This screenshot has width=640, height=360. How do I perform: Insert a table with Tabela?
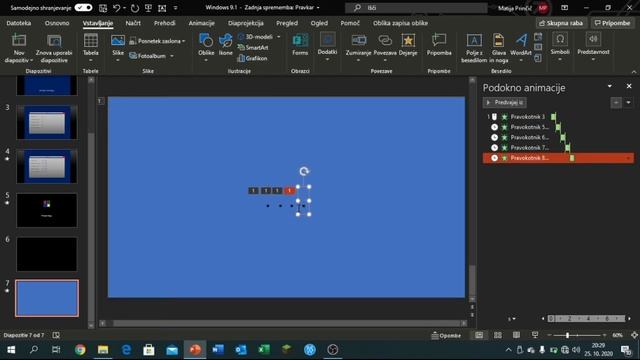coord(91,48)
